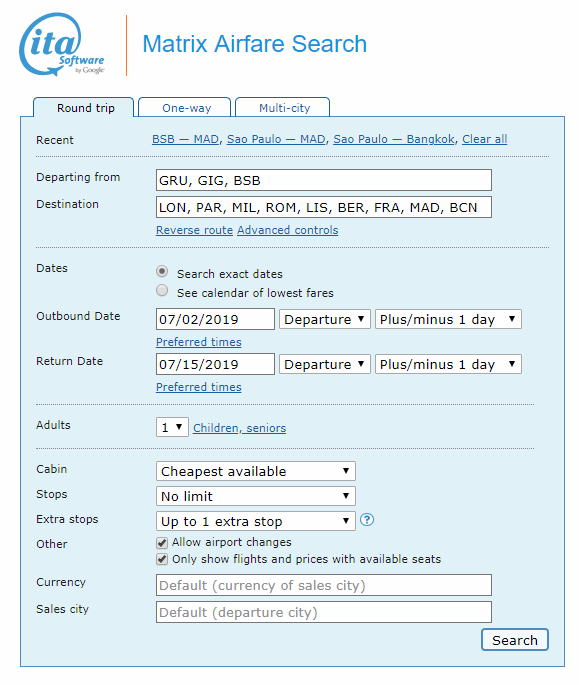
Task: Open Outbound Plus/minus 1 day dropdown
Action: (448, 319)
